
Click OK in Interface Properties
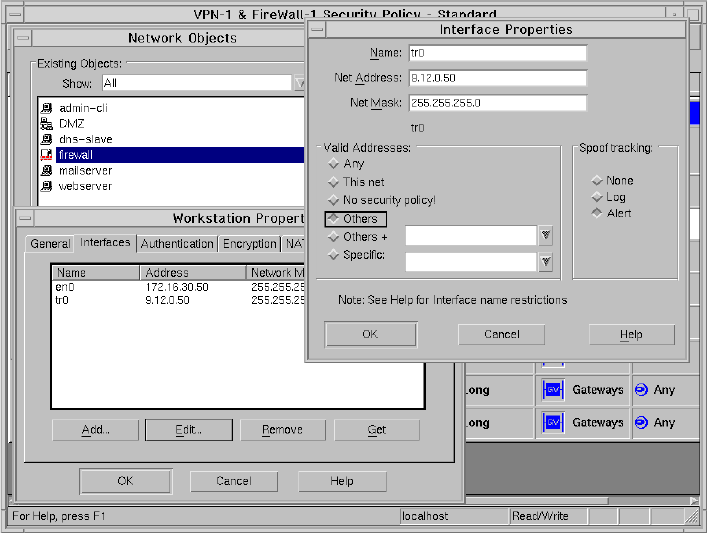370,335
